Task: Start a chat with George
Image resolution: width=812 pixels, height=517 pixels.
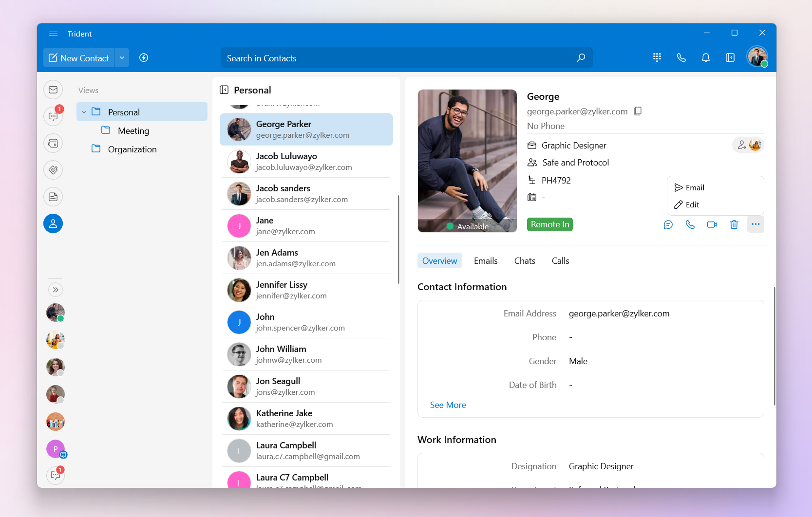Action: point(668,224)
